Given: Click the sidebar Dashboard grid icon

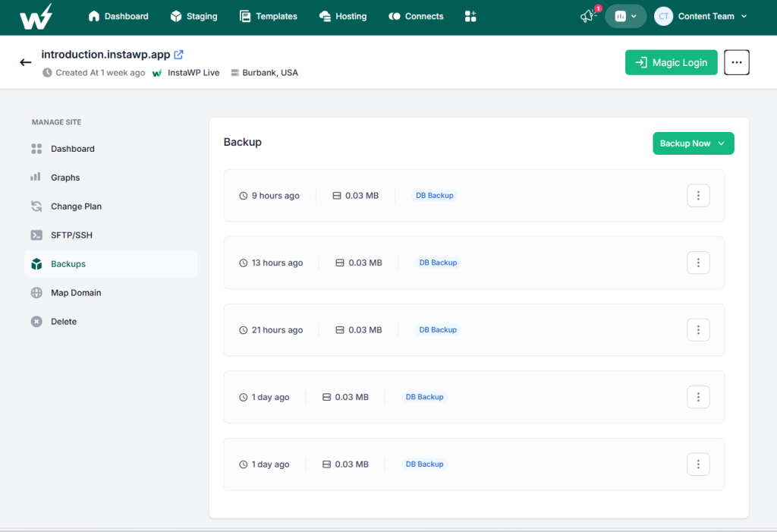Looking at the screenshot, I should (x=36, y=149).
